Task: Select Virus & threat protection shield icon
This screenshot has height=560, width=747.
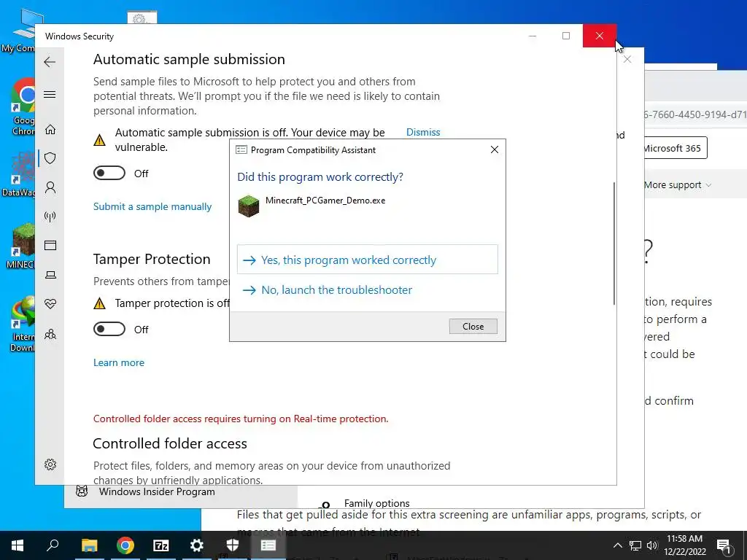Action: click(50, 158)
